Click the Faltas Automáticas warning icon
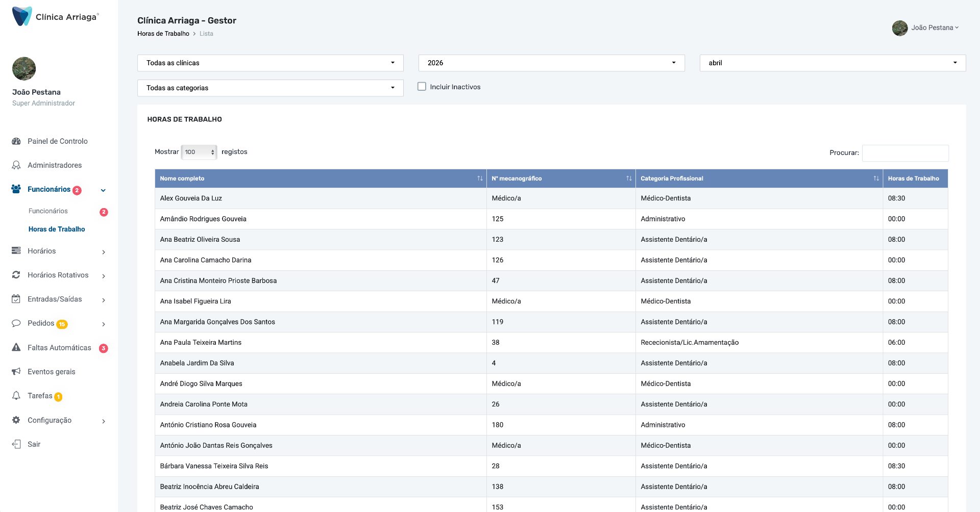The width and height of the screenshot is (980, 512). [x=16, y=347]
